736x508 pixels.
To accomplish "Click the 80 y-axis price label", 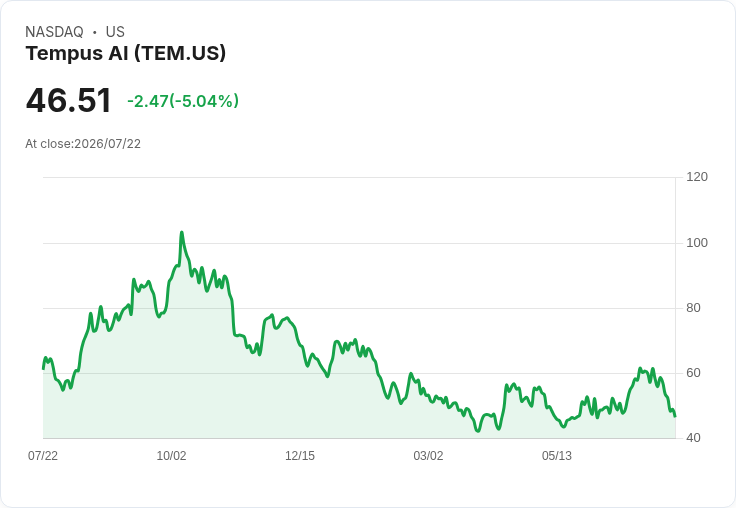I will 693,308.
